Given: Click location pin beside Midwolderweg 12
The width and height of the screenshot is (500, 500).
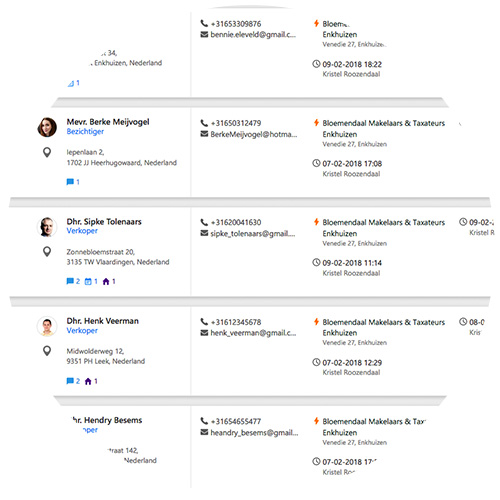Looking at the screenshot, I should tap(47, 351).
